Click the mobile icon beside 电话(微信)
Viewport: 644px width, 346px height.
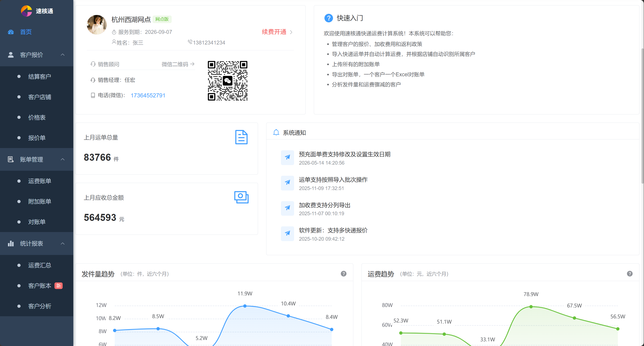tap(93, 95)
